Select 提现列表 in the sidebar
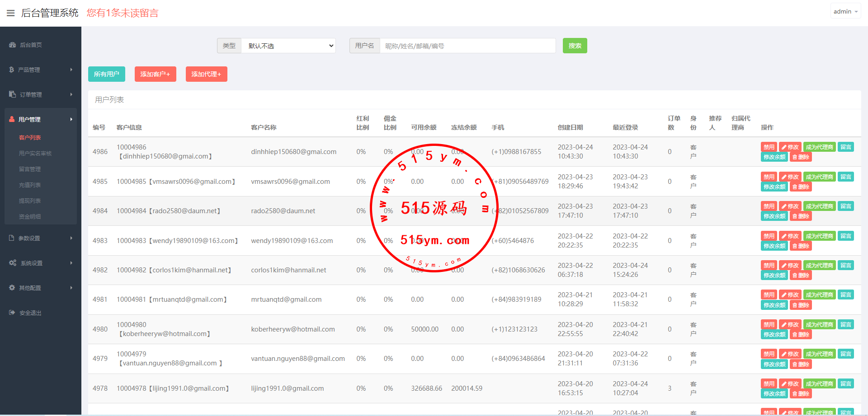The width and height of the screenshot is (868, 416). (x=30, y=201)
